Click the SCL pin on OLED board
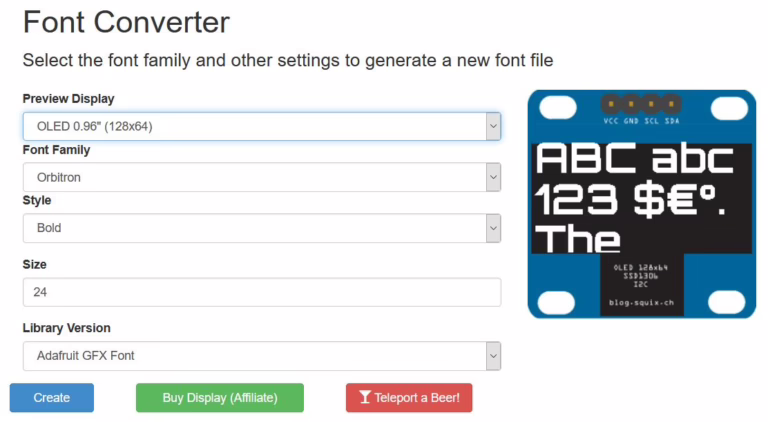Image resolution: width=768 pixels, height=422 pixels. tap(651, 104)
